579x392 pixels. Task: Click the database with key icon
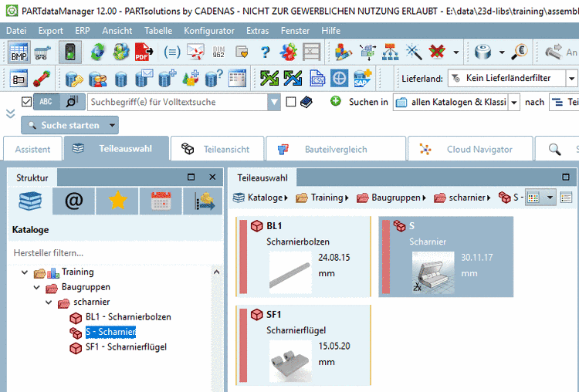(74, 79)
